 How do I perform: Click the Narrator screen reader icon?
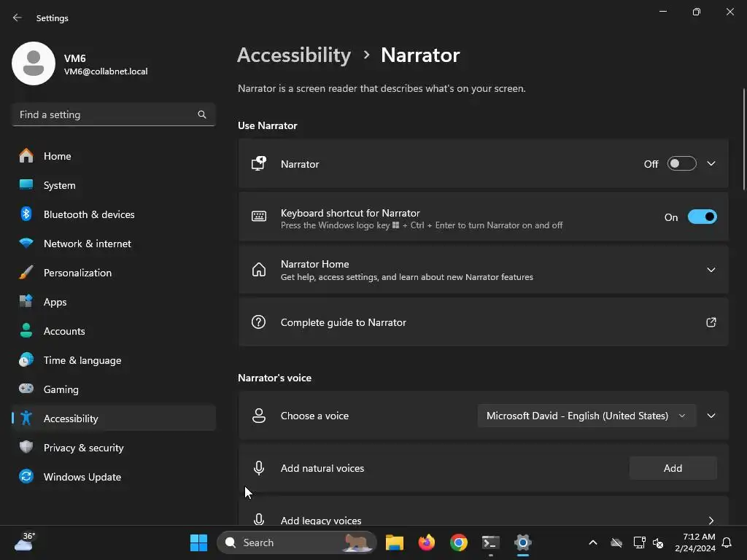(259, 164)
